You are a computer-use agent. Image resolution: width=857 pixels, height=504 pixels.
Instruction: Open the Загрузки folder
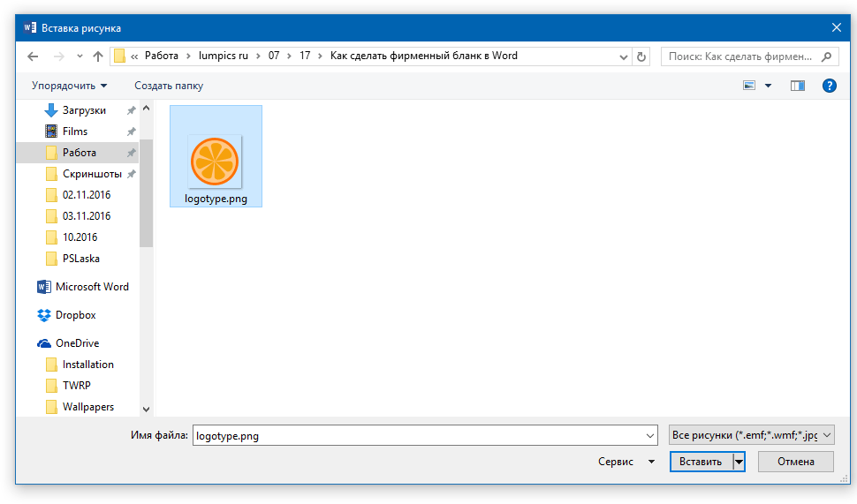point(84,110)
